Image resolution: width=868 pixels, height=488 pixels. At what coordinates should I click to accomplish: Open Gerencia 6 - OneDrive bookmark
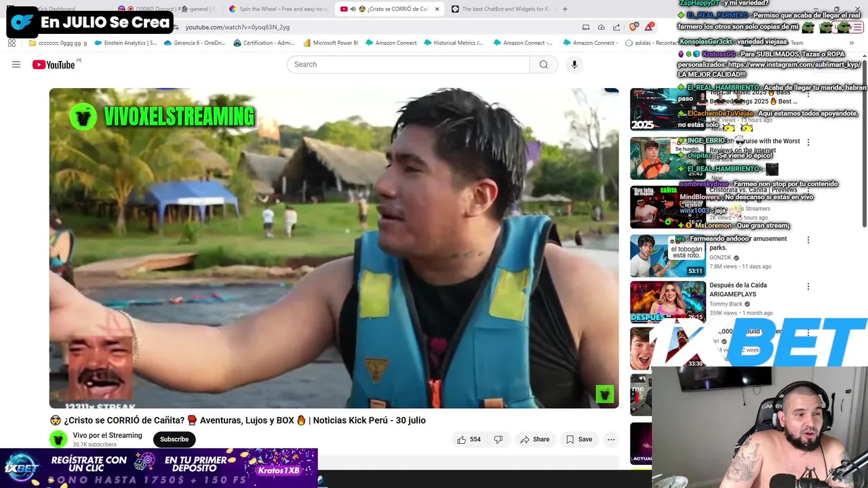[194, 43]
